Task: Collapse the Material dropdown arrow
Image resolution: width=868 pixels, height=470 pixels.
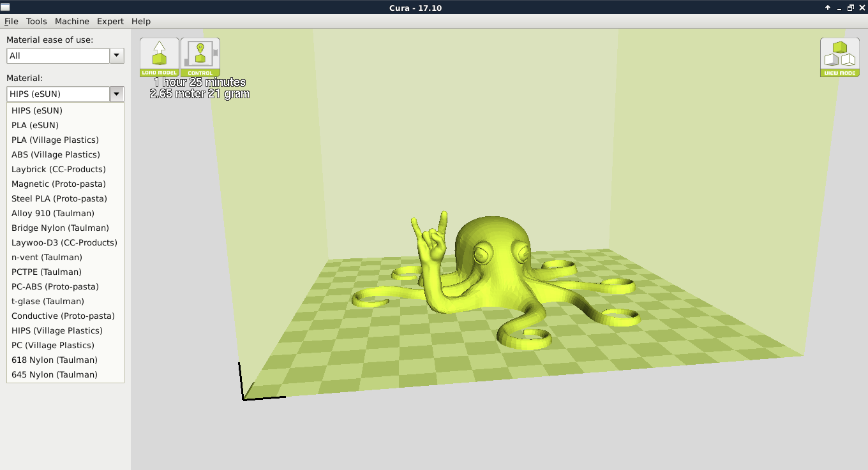Action: [x=117, y=94]
